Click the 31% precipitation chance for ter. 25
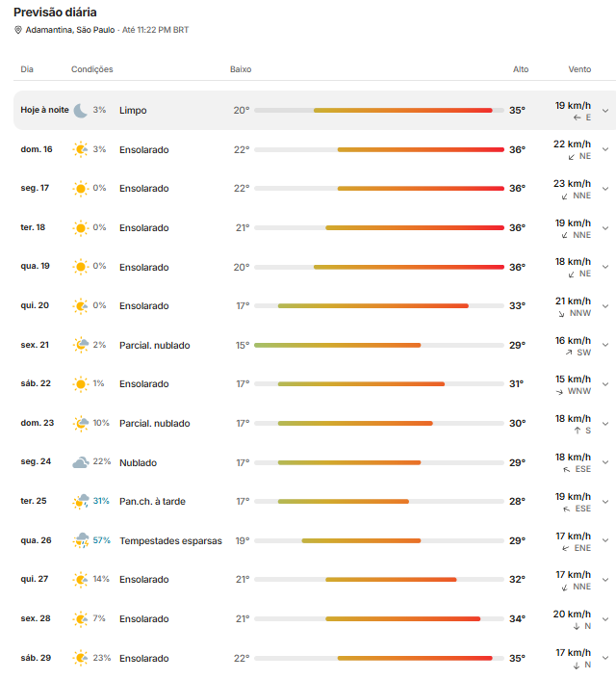616x680 pixels. 101,501
